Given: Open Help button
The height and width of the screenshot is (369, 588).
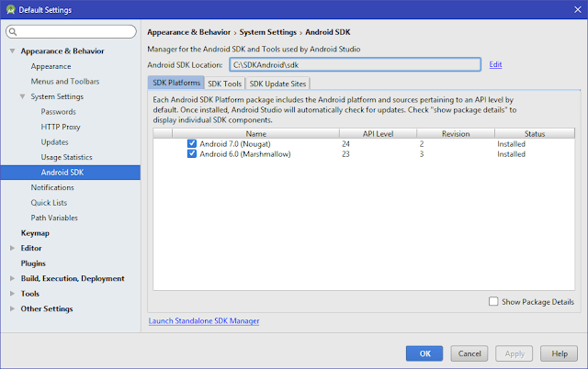Looking at the screenshot, I should [x=559, y=353].
